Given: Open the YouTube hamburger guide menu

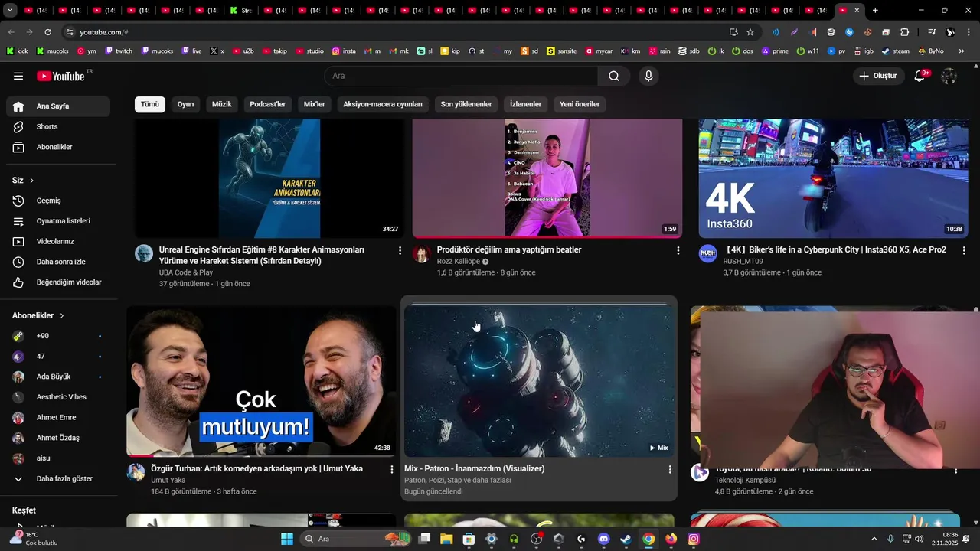Looking at the screenshot, I should [x=18, y=76].
